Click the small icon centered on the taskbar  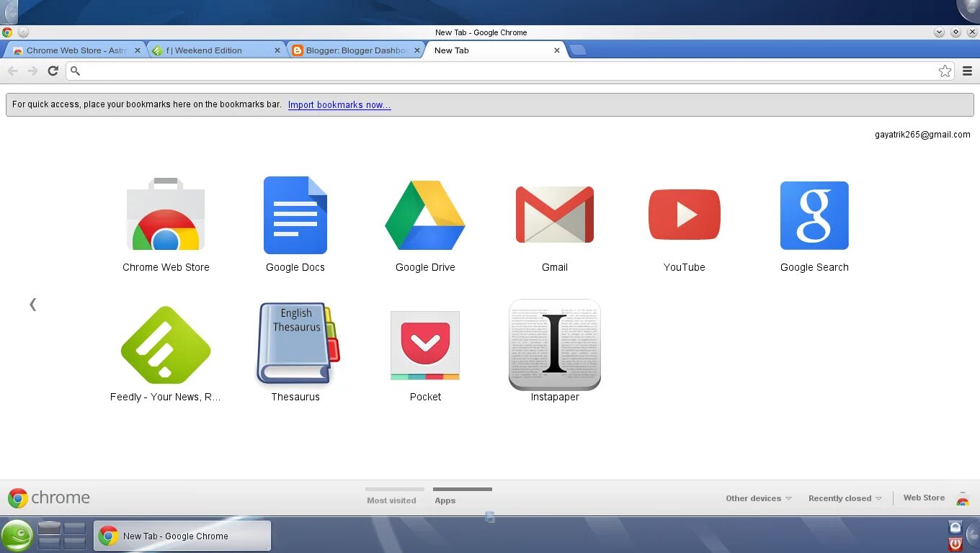pos(490,517)
